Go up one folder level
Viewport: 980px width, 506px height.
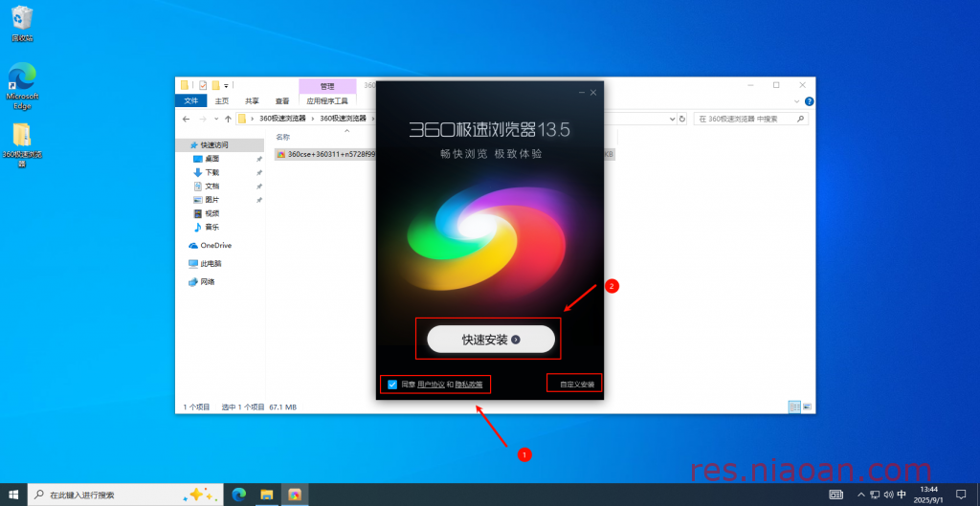[228, 119]
